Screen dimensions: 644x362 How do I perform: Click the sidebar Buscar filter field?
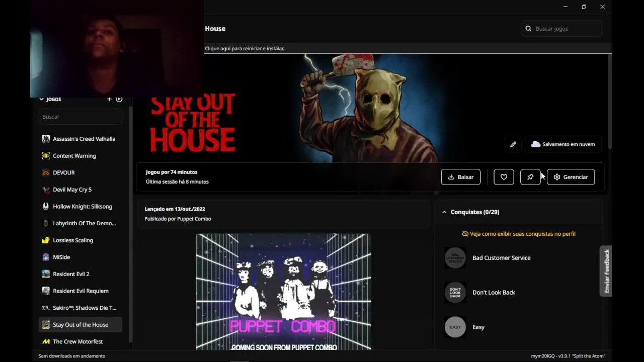coord(80,117)
